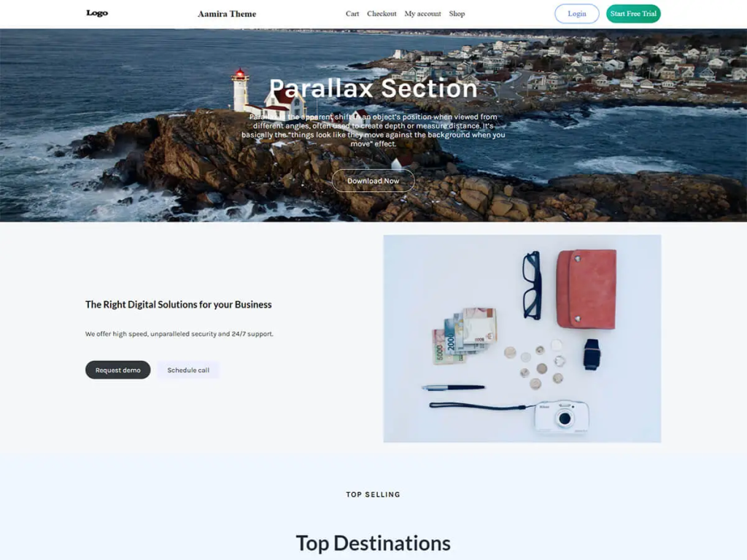The width and height of the screenshot is (747, 560).
Task: Select the Shop menu link
Action: pyautogui.click(x=457, y=14)
